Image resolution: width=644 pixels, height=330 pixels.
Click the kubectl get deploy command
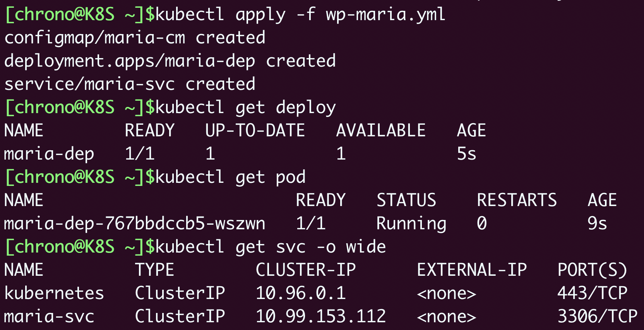[245, 108]
